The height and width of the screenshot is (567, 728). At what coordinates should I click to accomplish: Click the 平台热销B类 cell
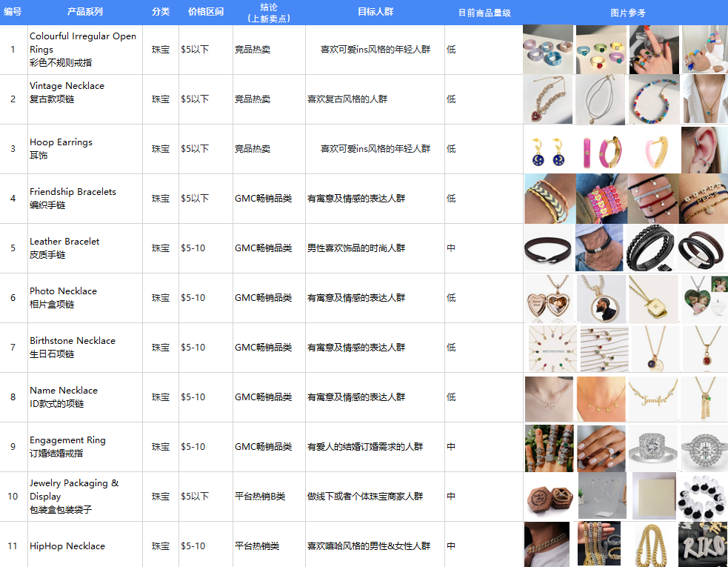[269, 497]
